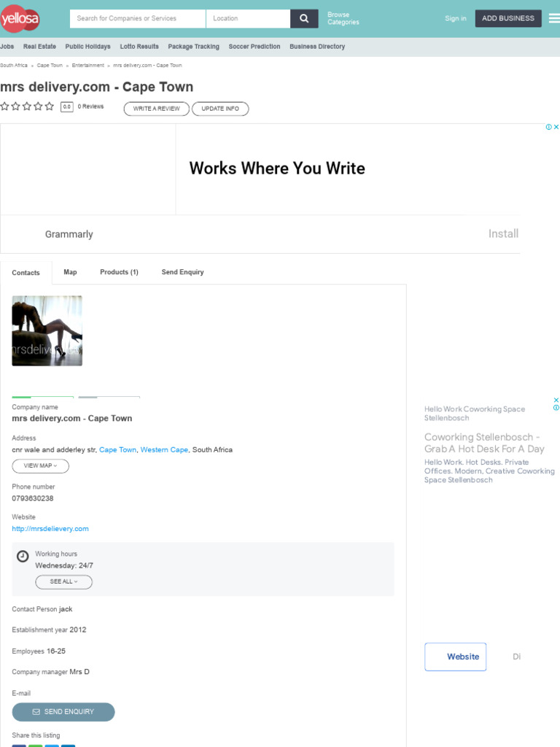Open the http://mrsdelievery.com website link
Viewport: 560px width, 747px height.
pyautogui.click(x=50, y=529)
